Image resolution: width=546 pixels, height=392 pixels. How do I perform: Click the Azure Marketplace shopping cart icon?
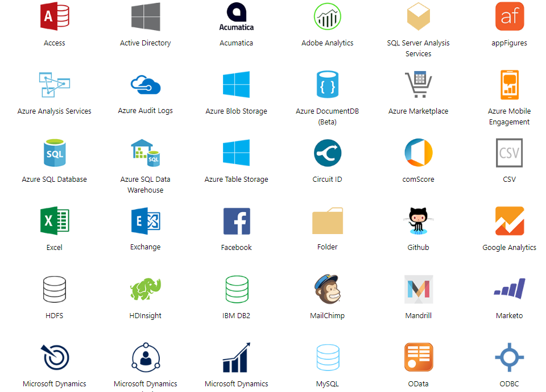tap(419, 84)
